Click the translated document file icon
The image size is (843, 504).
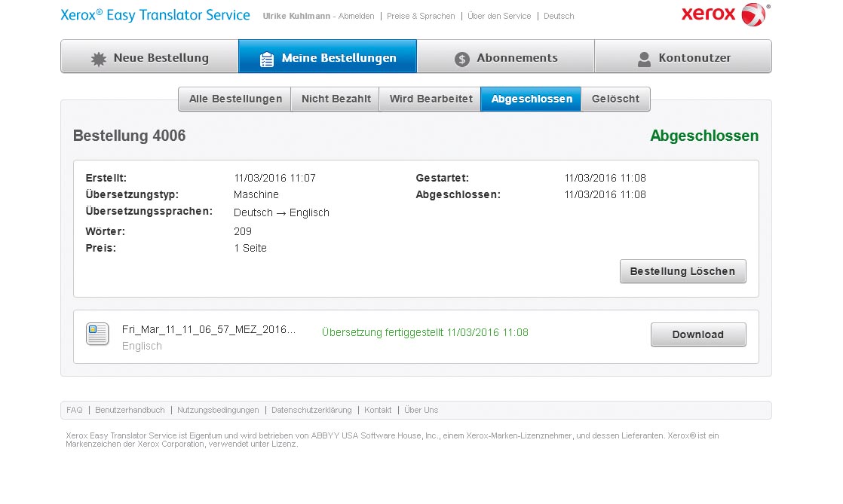pyautogui.click(x=97, y=334)
